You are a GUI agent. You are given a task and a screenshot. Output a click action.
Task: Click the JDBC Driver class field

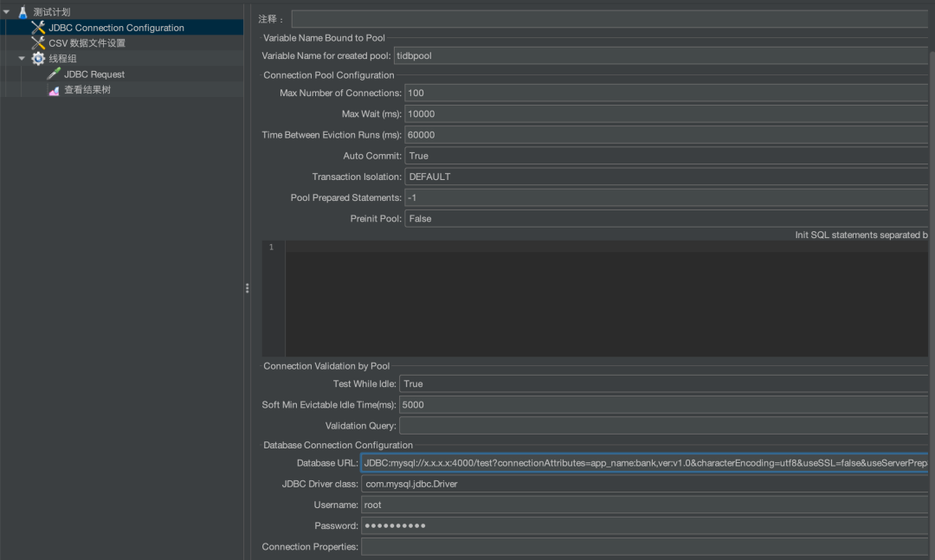click(x=644, y=484)
